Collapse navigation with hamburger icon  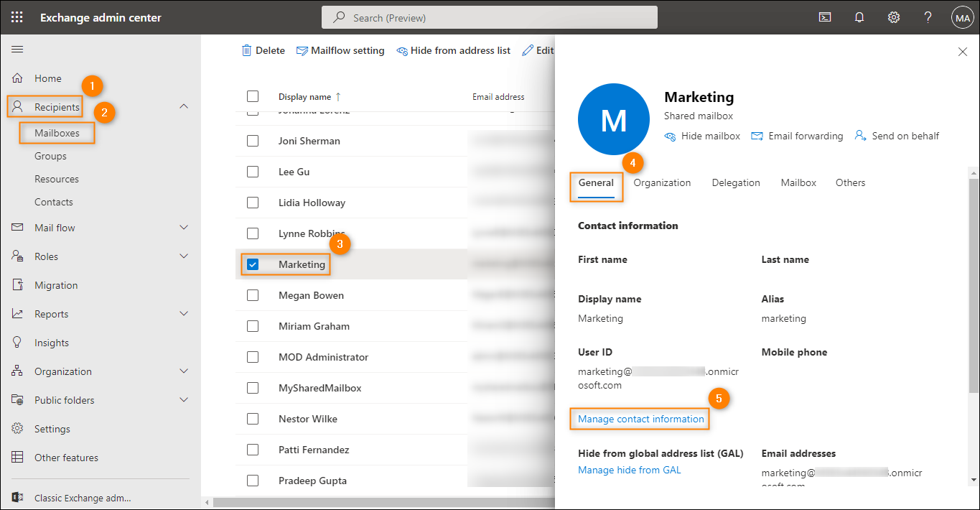(x=17, y=49)
